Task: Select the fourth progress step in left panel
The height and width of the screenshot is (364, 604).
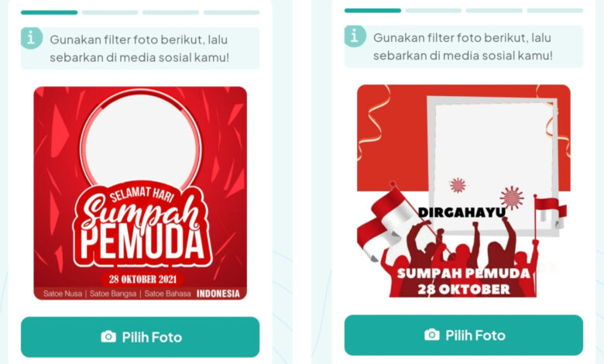Action: 232,12
